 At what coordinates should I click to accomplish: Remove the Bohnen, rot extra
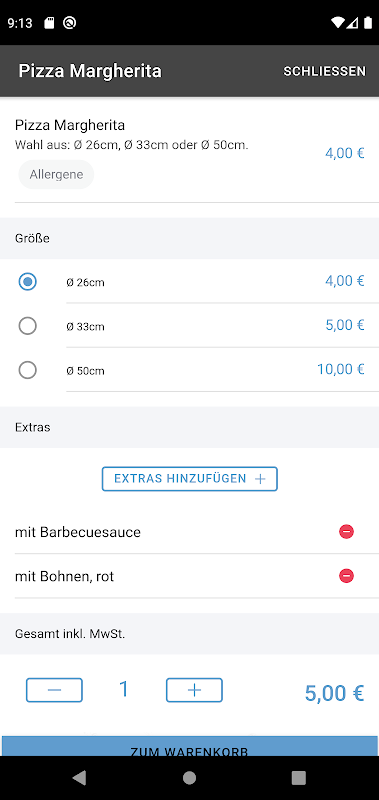click(346, 576)
